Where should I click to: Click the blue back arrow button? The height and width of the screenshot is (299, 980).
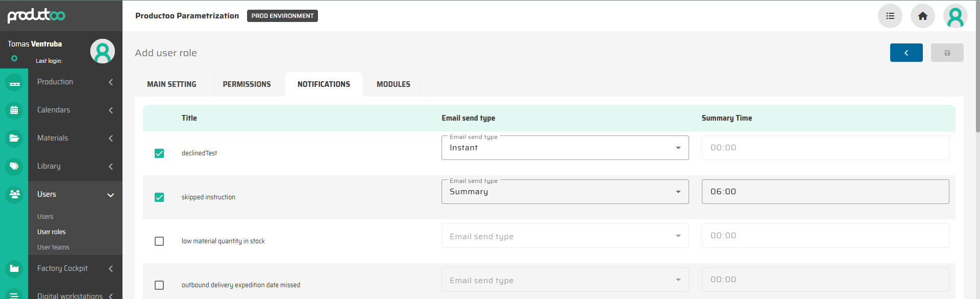(906, 53)
